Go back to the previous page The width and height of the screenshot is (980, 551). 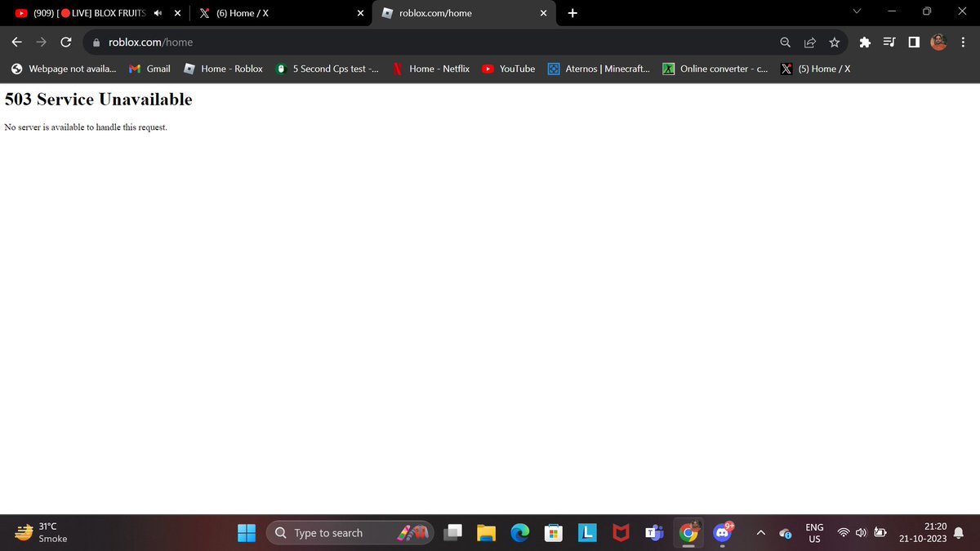point(16,42)
